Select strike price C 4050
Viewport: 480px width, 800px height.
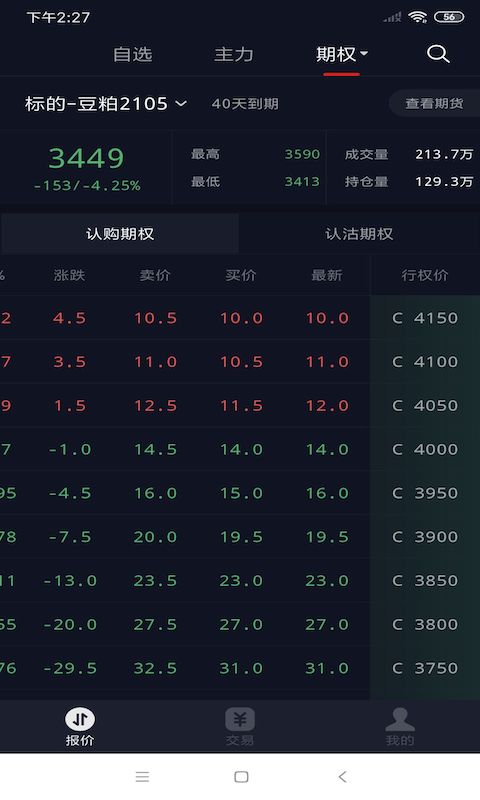(x=425, y=406)
